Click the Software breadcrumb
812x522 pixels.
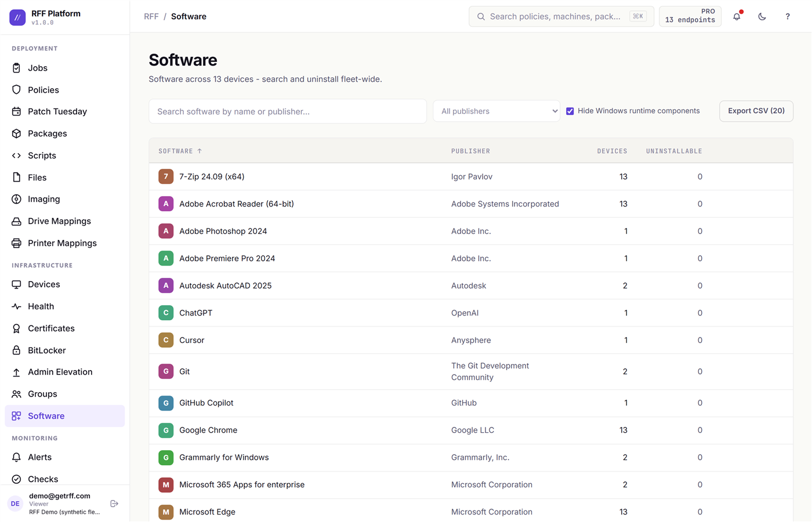(x=188, y=16)
